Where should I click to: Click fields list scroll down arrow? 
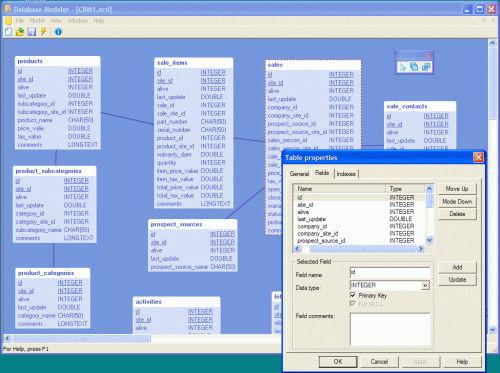coord(429,240)
